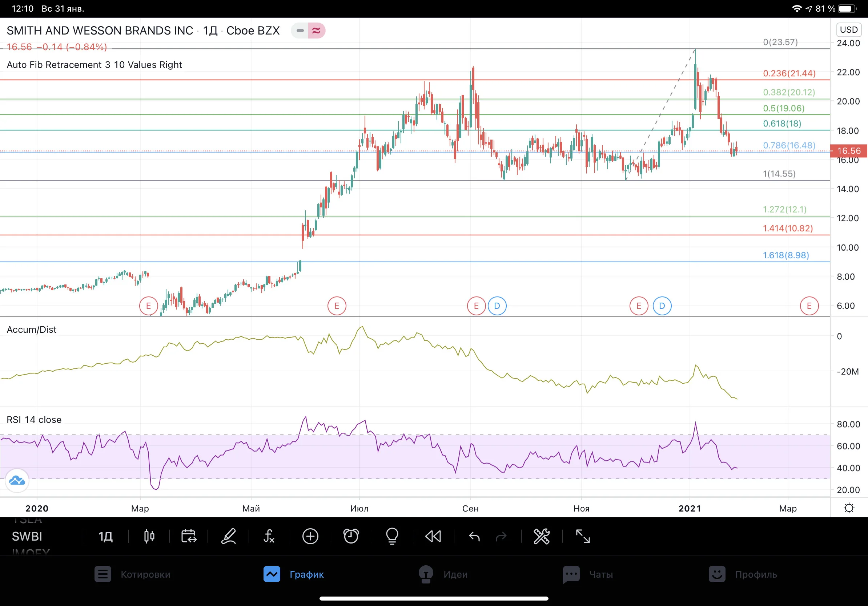Image resolution: width=868 pixels, height=606 pixels.
Task: Open the fx indicators menu
Action: coord(269,536)
